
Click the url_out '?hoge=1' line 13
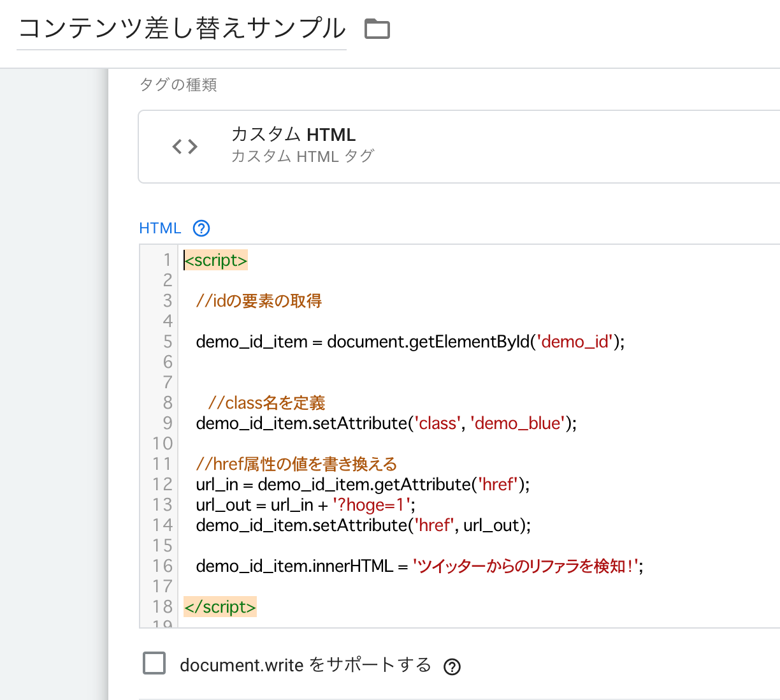point(305,505)
